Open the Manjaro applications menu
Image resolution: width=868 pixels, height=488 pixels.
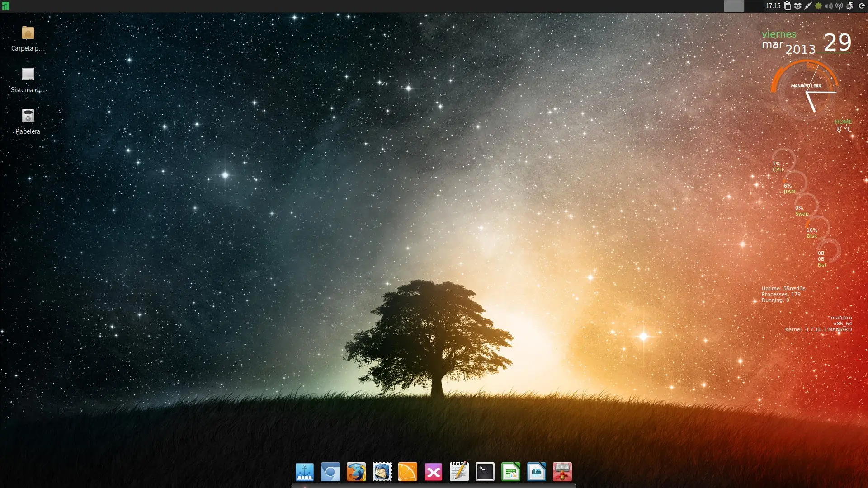(5, 6)
